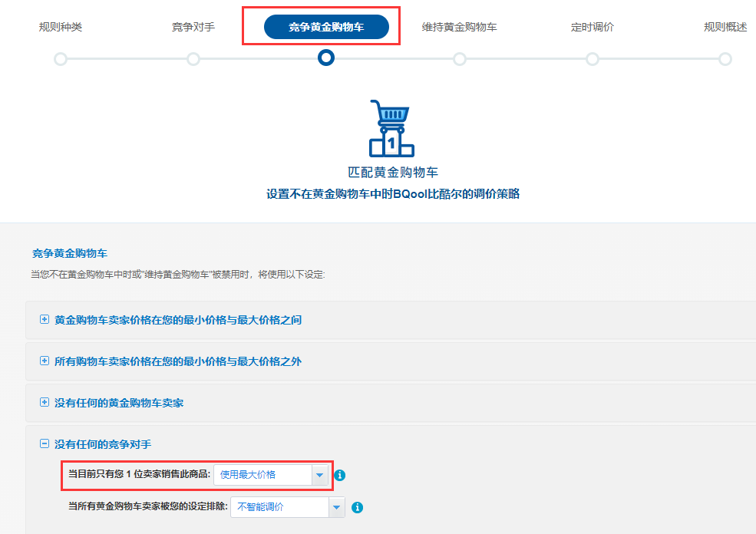756x534 pixels.
Task: Click the 竞争对手 step circle
Action: 193,59
